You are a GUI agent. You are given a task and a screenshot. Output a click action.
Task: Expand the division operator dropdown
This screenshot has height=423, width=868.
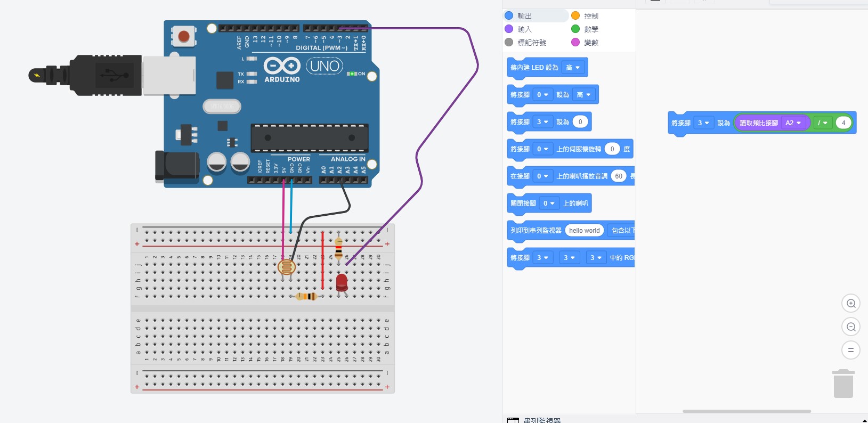(x=823, y=123)
